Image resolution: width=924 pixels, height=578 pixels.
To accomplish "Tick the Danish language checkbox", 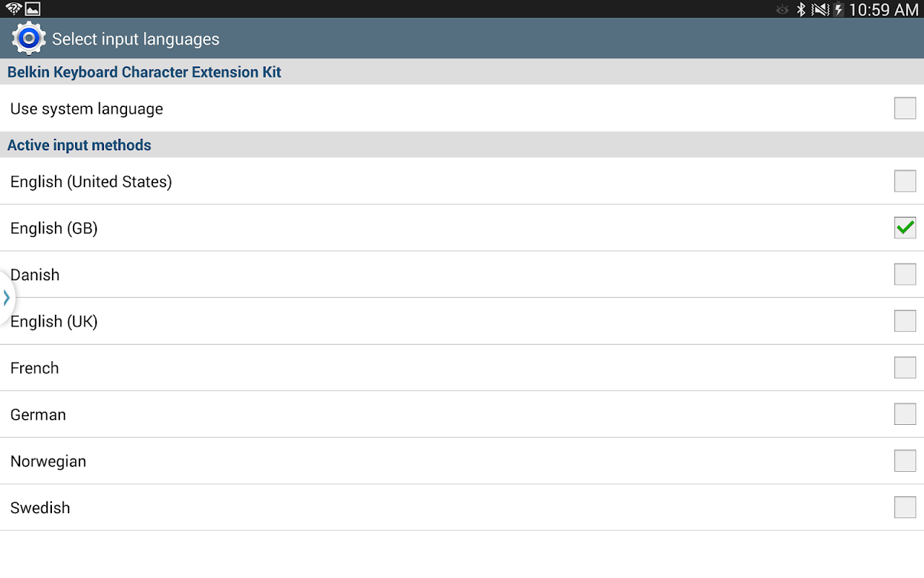I will point(905,275).
